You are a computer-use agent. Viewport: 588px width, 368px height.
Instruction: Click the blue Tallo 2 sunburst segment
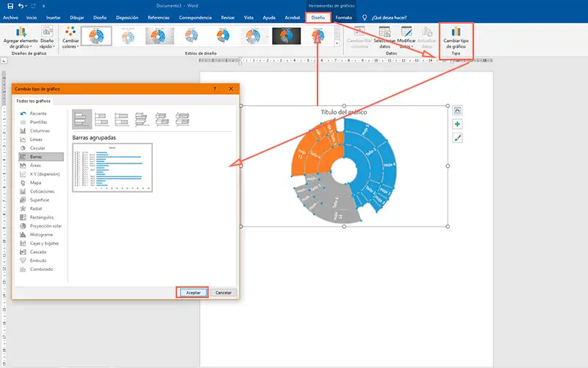[x=370, y=152]
